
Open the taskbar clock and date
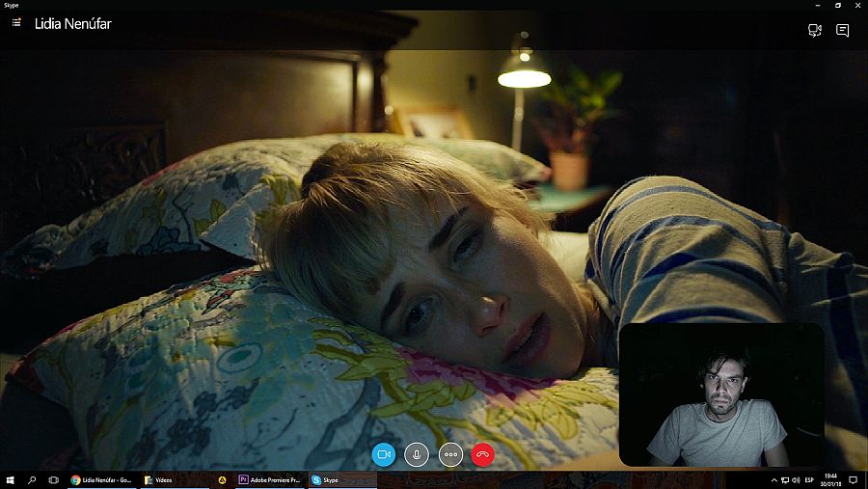pos(831,480)
